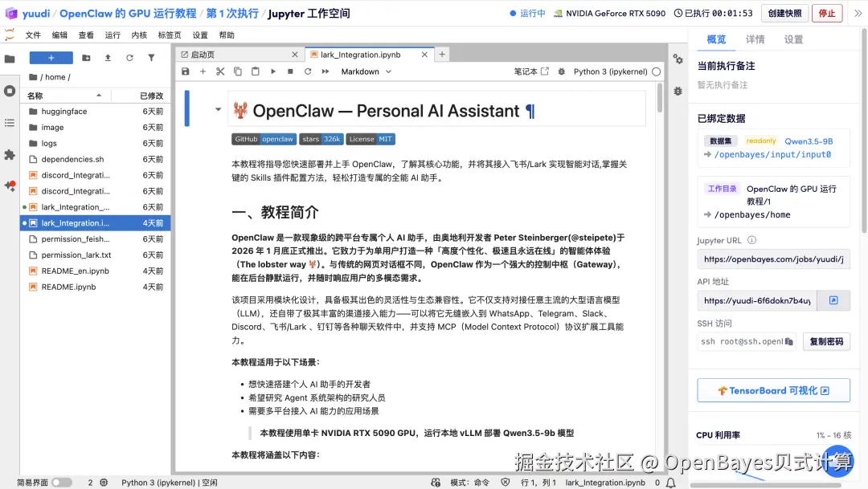Create a new folder icon
This screenshot has width=868, height=489.
(x=86, y=58)
